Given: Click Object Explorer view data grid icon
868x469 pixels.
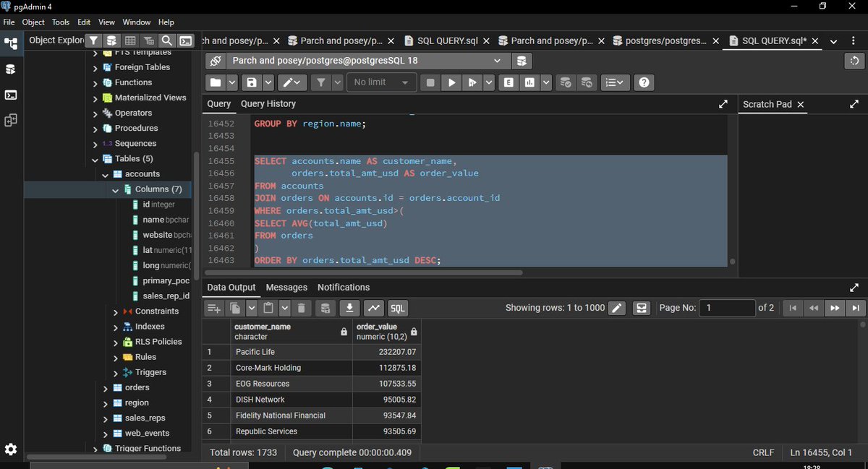Looking at the screenshot, I should [130, 40].
